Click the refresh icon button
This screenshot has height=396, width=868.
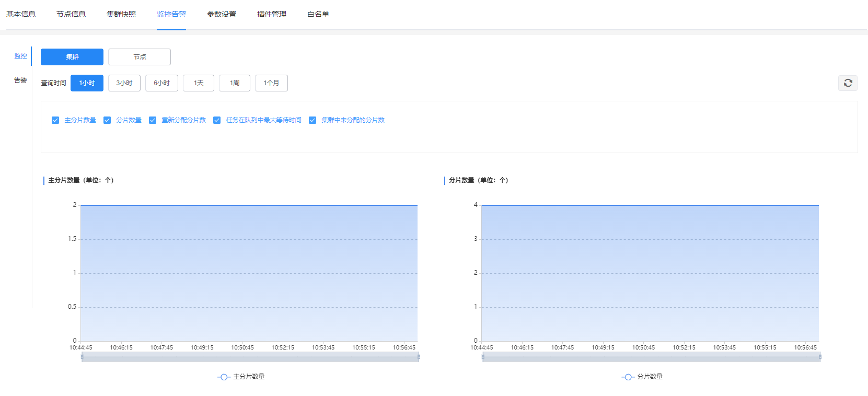848,83
